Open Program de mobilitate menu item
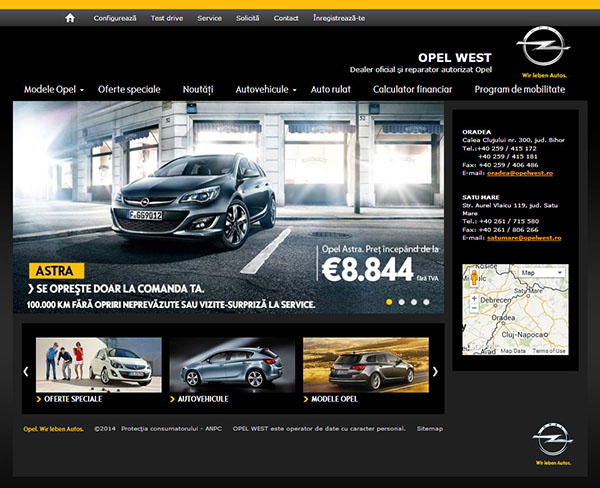Image resolution: width=600 pixels, height=488 pixels. pyautogui.click(x=520, y=90)
